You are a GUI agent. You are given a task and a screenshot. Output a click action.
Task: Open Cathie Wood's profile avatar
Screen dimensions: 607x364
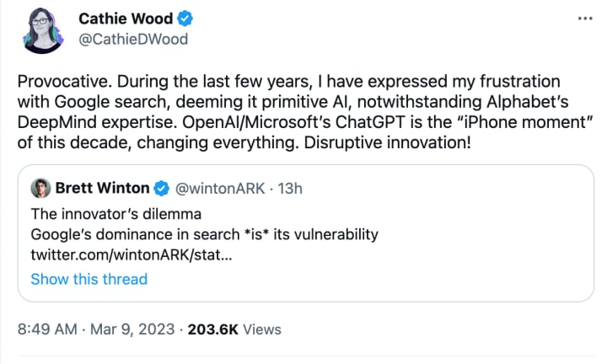click(x=38, y=30)
